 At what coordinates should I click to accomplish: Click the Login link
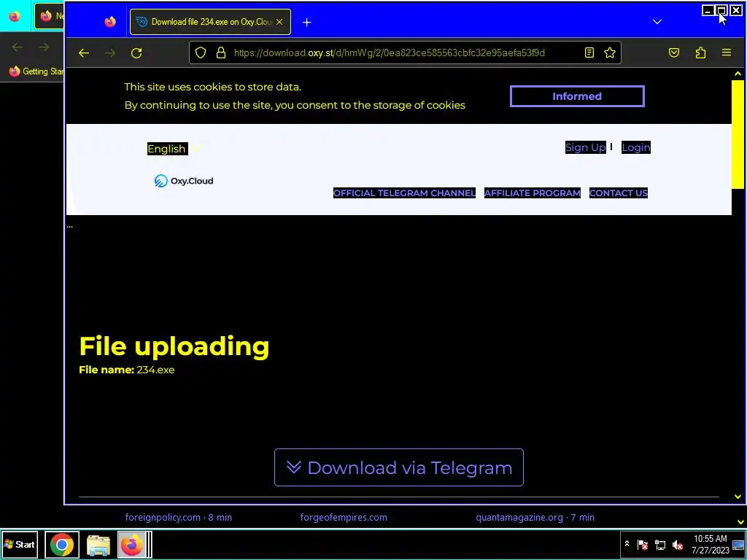tap(636, 147)
